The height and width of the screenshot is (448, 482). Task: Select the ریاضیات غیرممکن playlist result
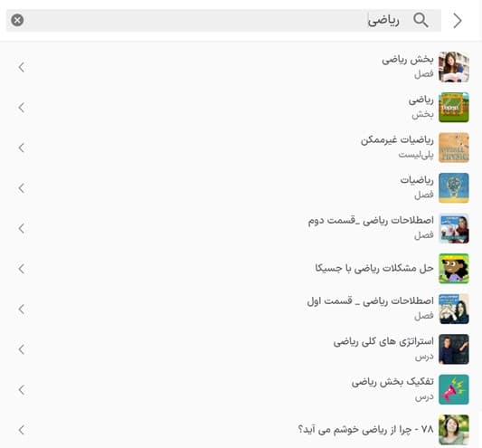coord(241,148)
